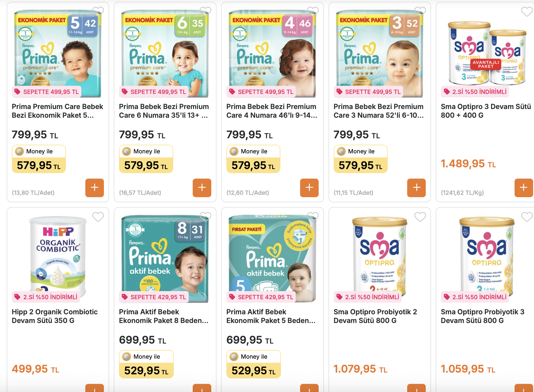Favorite the Prima Premium Care 5 diaper pack
Viewport: 534px width, 392px height.
pos(98,12)
